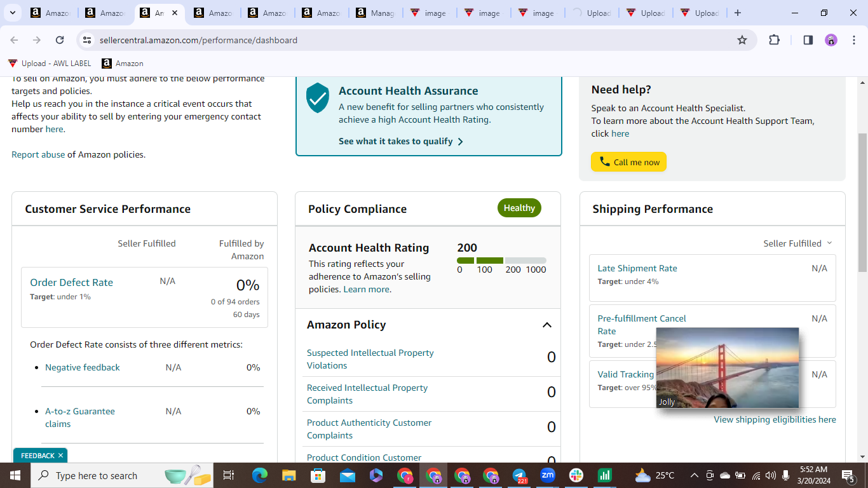Viewport: 868px width, 488px height.
Task: Open the Order Defect Rate link
Action: tap(71, 283)
